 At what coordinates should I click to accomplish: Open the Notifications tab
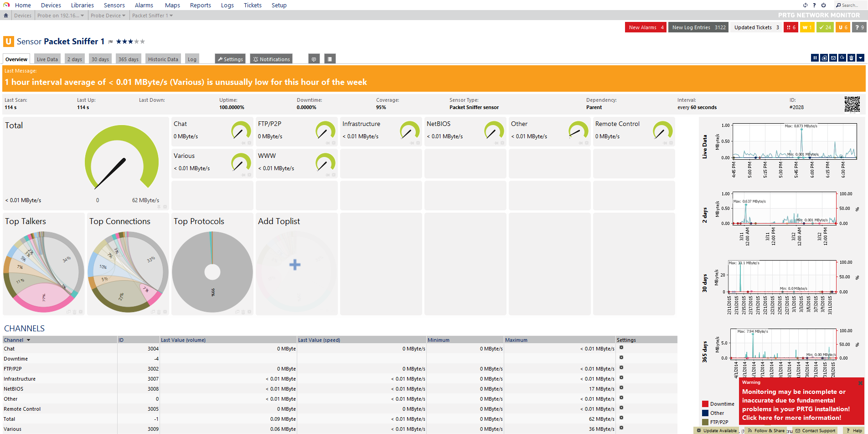tap(272, 59)
